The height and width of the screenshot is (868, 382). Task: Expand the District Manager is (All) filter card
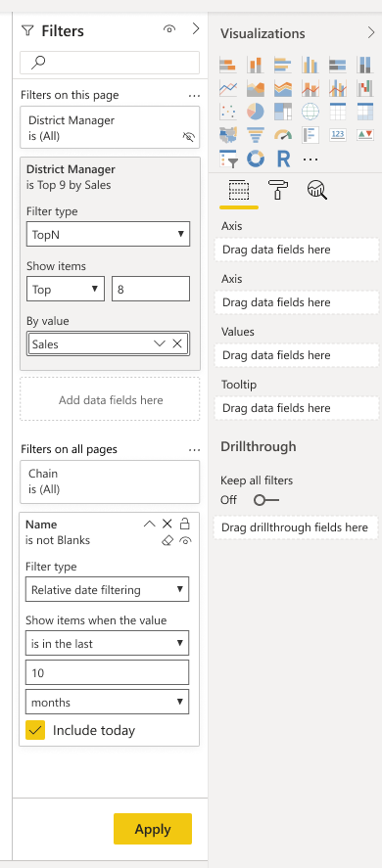110,127
